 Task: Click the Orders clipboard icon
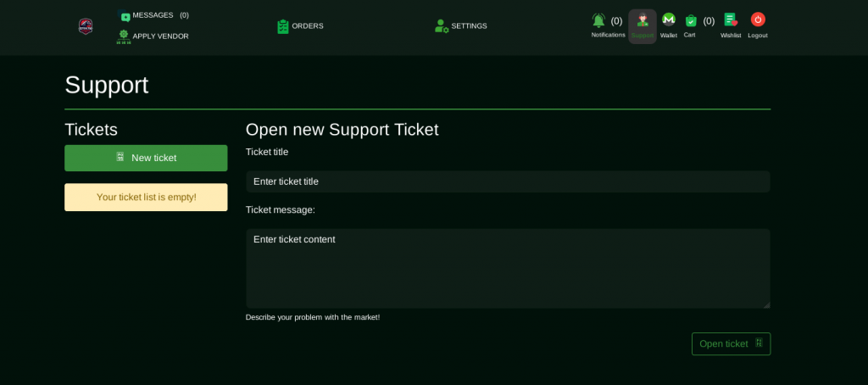(283, 26)
